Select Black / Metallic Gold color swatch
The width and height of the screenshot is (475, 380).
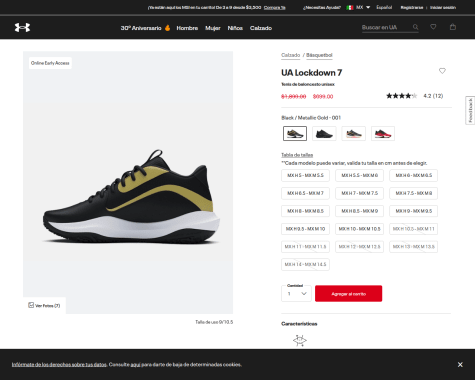295,133
